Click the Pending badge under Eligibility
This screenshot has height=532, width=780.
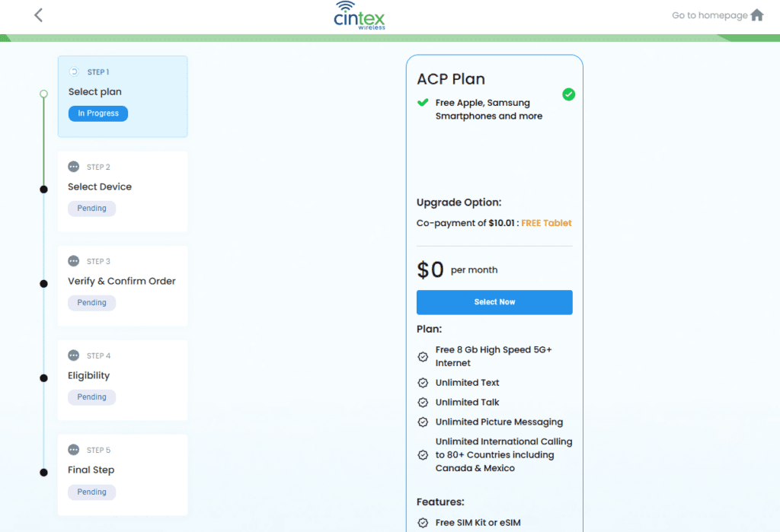(91, 397)
